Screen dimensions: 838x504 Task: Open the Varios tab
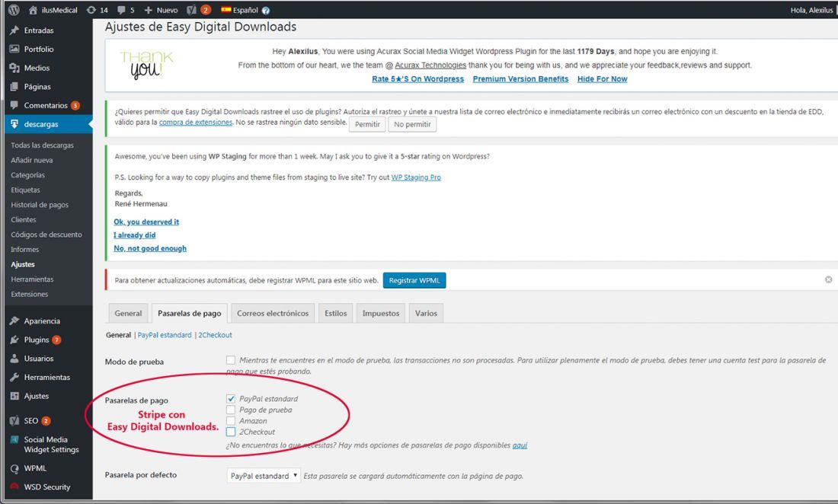(426, 314)
